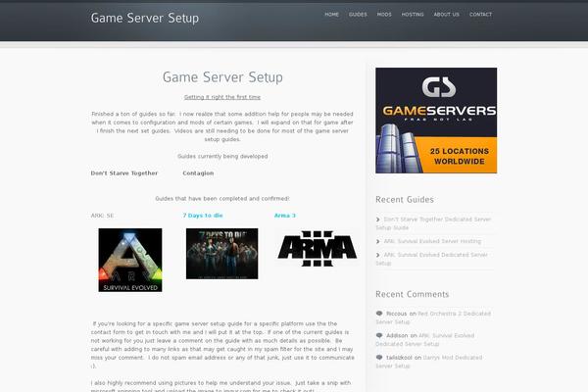Click the commenter name tailsbkool
Screen dimensions: 588x392
coord(399,358)
